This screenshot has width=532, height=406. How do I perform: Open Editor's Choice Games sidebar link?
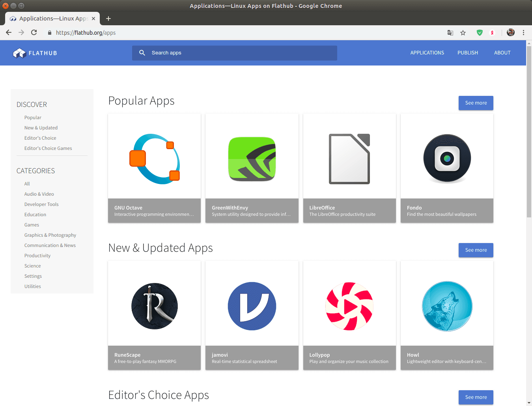[48, 148]
